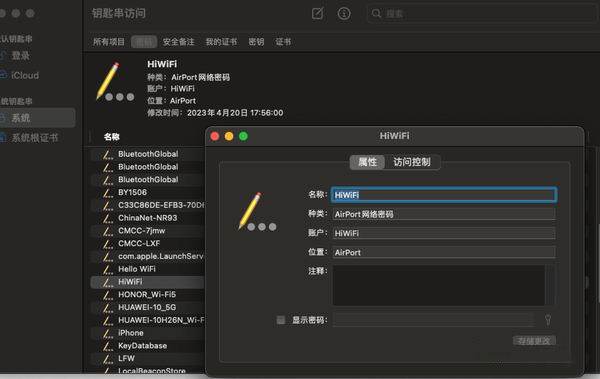The image size is (600, 379).
Task: Click the pencil icon beside HUAWEI-10H26N_Wi-F
Action: (x=108, y=321)
